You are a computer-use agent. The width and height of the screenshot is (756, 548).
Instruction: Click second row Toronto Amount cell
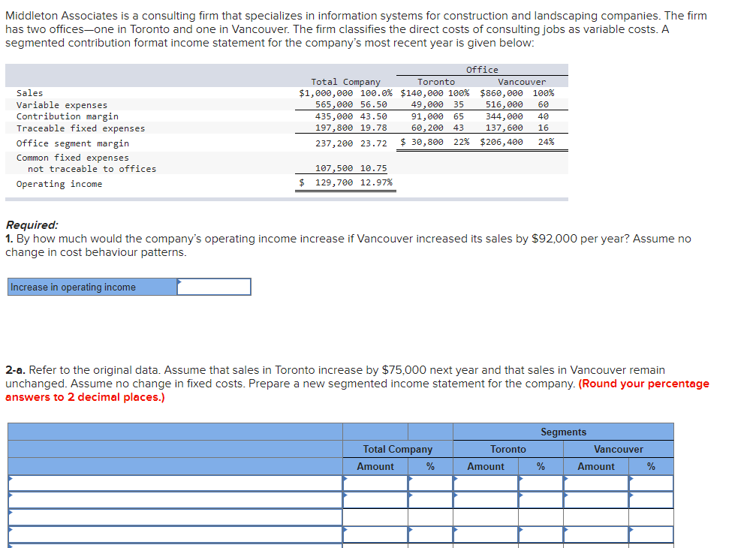pos(486,500)
